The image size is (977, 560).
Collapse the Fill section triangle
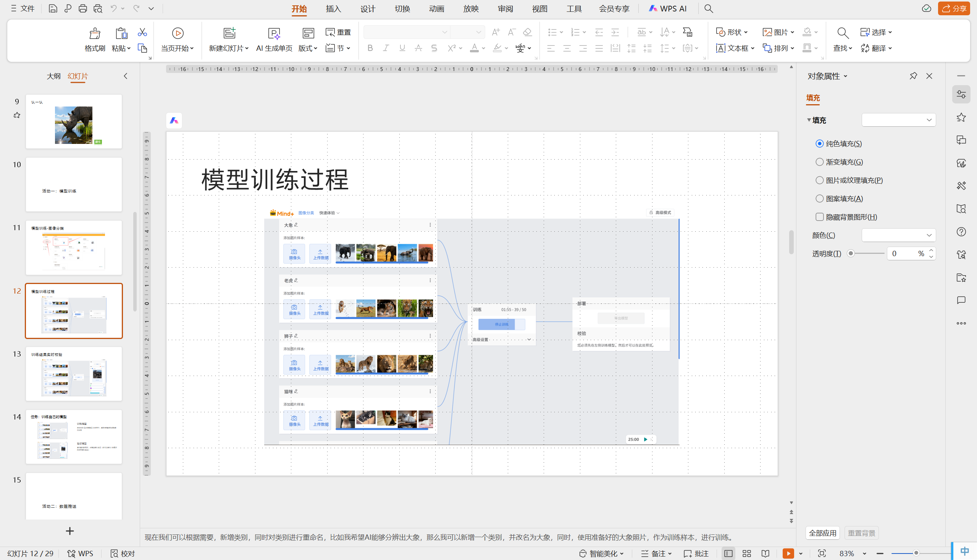pyautogui.click(x=809, y=120)
